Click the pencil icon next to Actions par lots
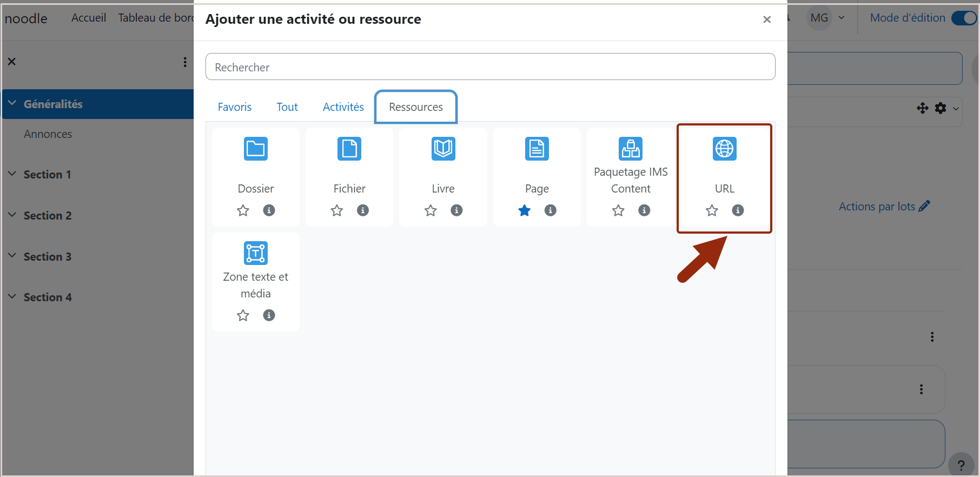 924,206
